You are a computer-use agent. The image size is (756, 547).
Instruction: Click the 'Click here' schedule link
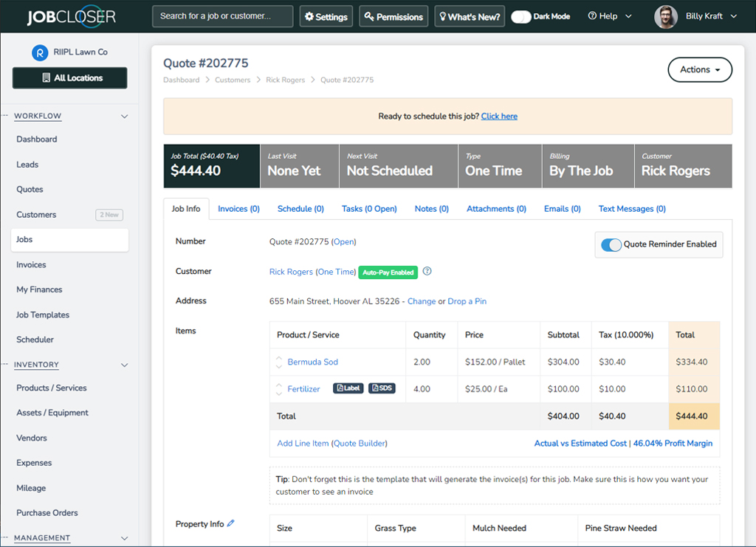[499, 117]
